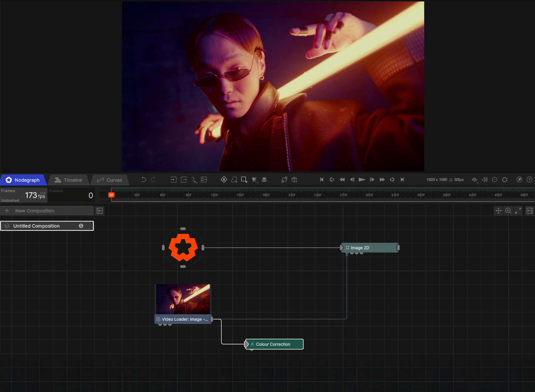Toggle audio with the speaker icon
This screenshot has height=392, width=535.
pos(484,180)
